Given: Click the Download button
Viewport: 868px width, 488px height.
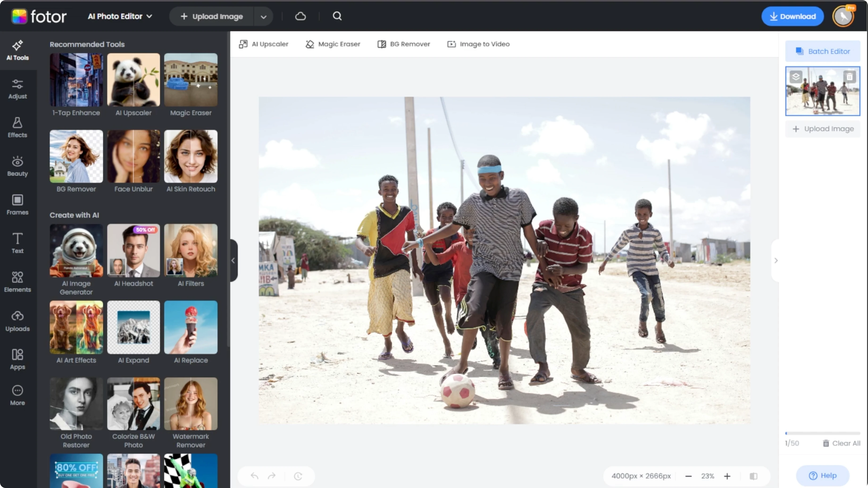Looking at the screenshot, I should click(793, 16).
